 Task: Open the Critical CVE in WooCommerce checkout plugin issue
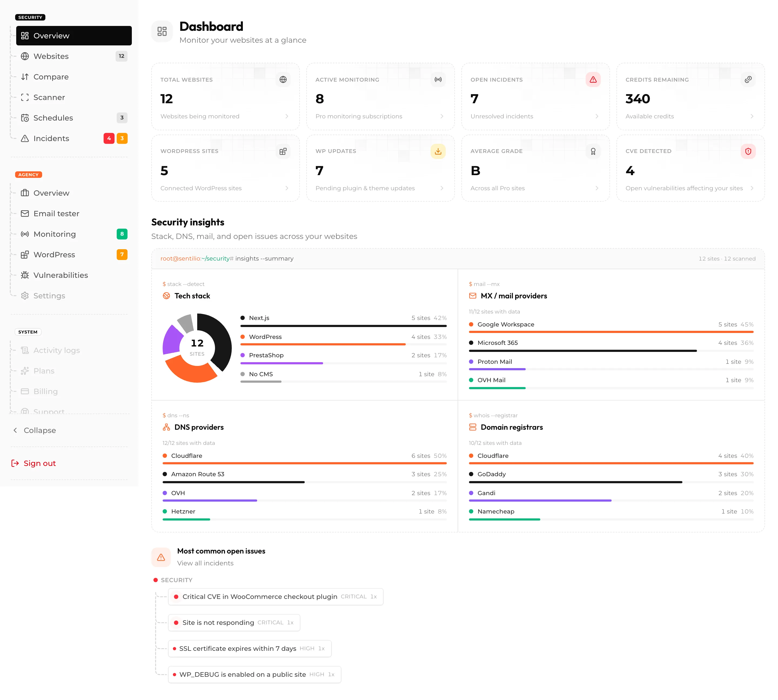pos(276,596)
